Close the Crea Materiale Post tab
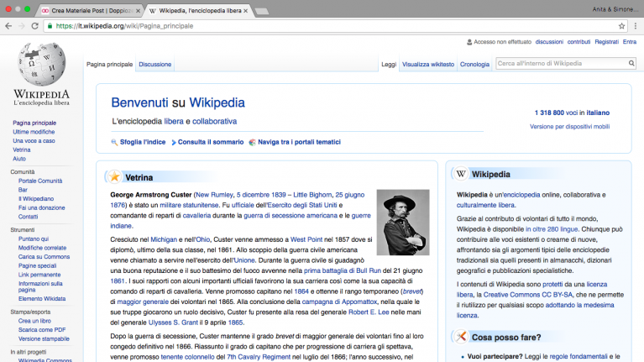 [x=138, y=11]
